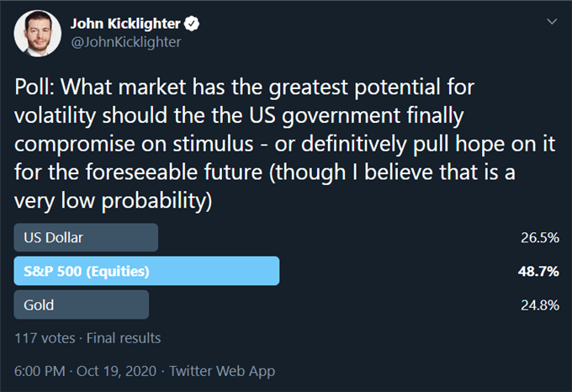Click the 'Gold' option label text
This screenshot has height=392, width=572.
[x=39, y=305]
